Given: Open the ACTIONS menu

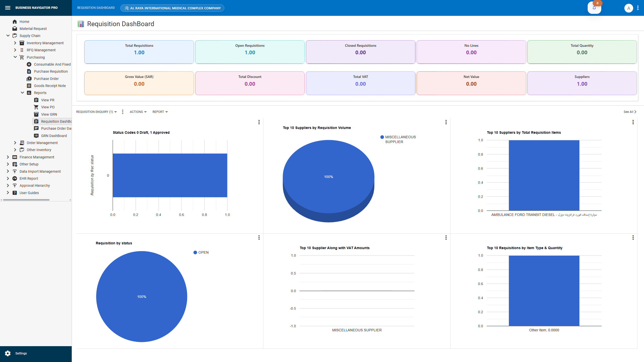Looking at the screenshot, I should coord(138,112).
